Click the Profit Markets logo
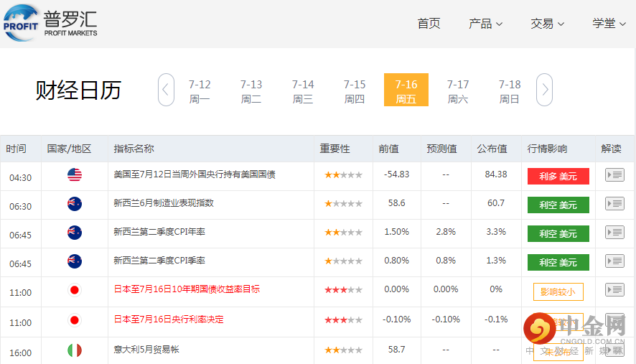The image size is (636, 364). tap(50, 22)
